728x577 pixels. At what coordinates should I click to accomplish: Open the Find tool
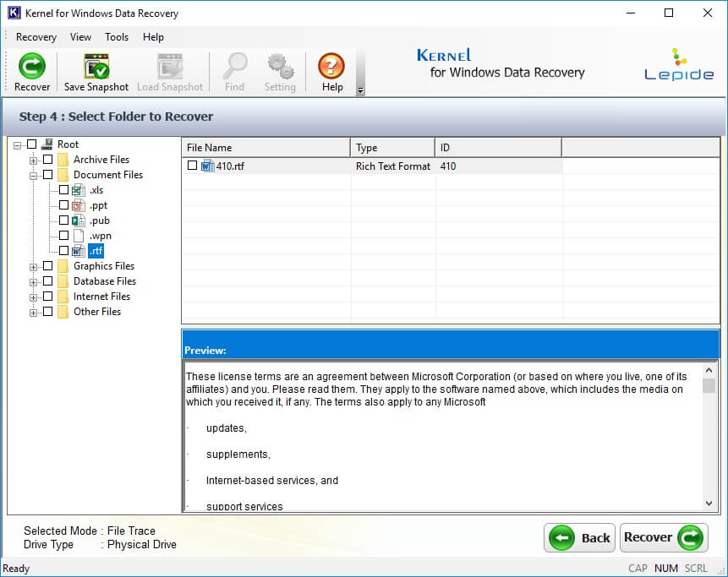(235, 66)
